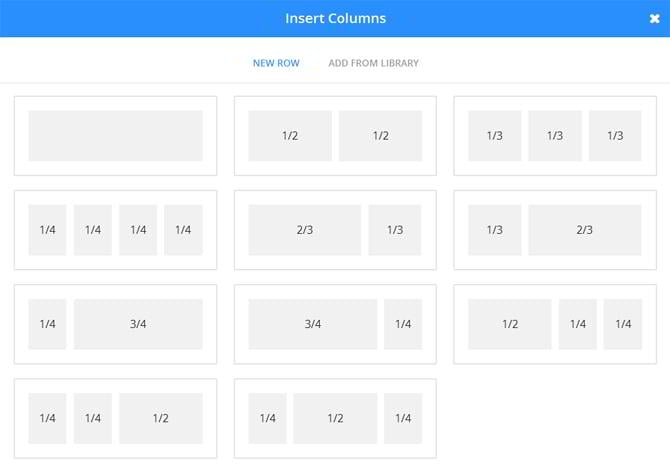Choose the 1/3 + 2/3 column layout
This screenshot has height=471, width=670.
coord(554,230)
